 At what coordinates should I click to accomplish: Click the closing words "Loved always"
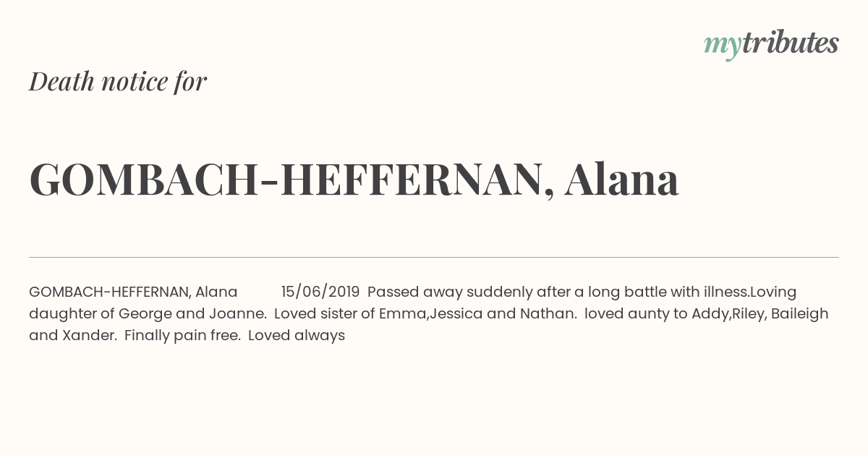click(x=297, y=335)
